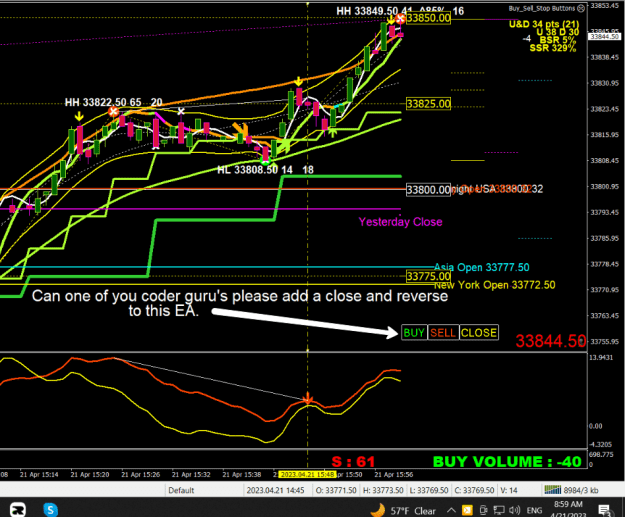Click the network icon in system tray

(499, 510)
